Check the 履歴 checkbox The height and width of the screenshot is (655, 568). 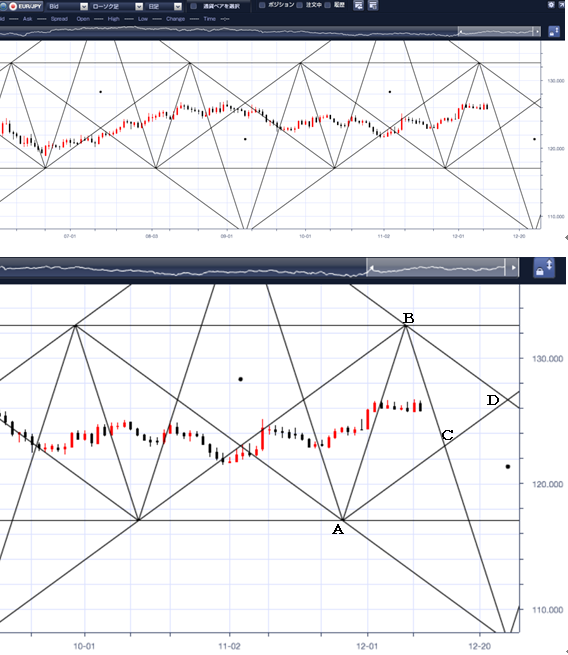[328, 5]
